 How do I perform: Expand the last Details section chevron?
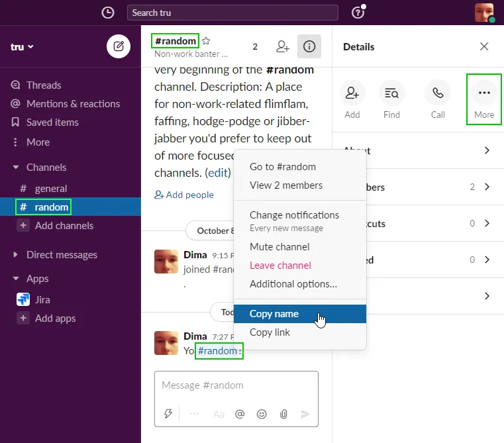(x=487, y=296)
